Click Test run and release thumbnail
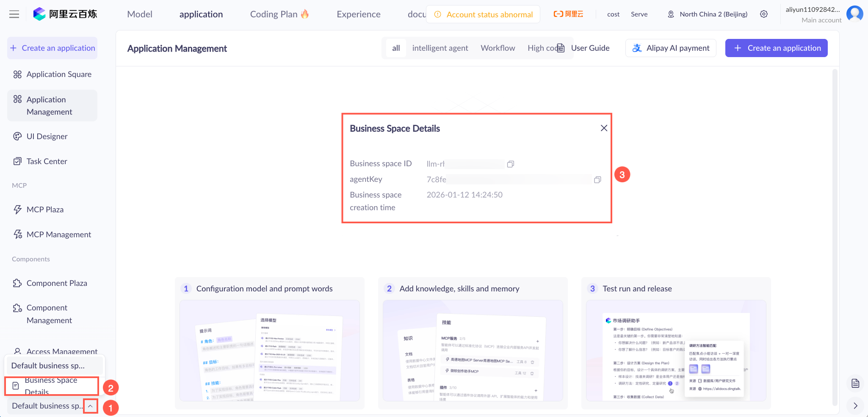The height and width of the screenshot is (417, 868). (x=676, y=351)
